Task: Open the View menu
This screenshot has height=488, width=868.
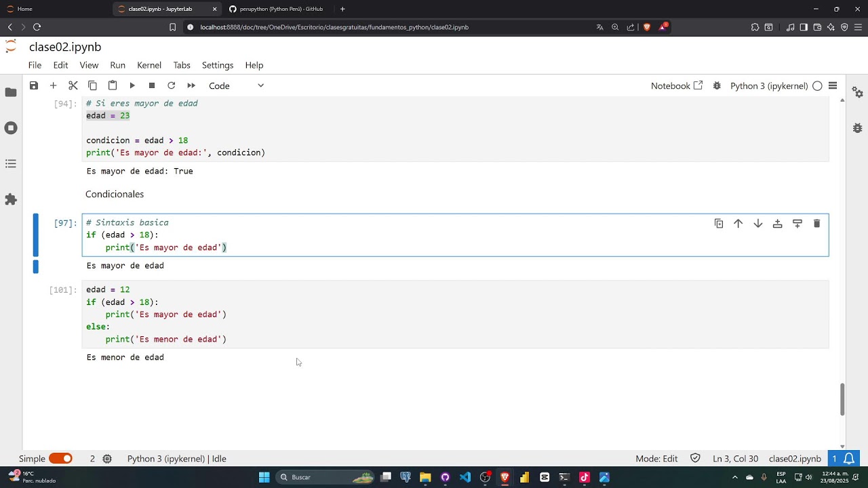Action: 89,65
